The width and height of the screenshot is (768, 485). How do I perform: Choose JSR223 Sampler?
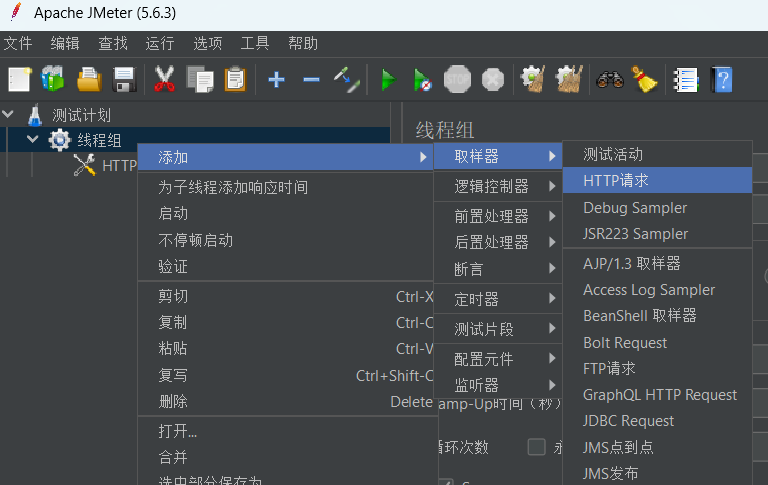coord(657,234)
